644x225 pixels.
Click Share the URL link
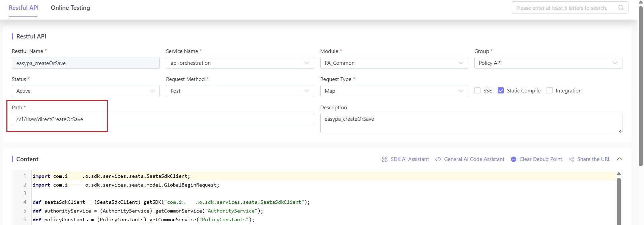[x=589, y=159]
